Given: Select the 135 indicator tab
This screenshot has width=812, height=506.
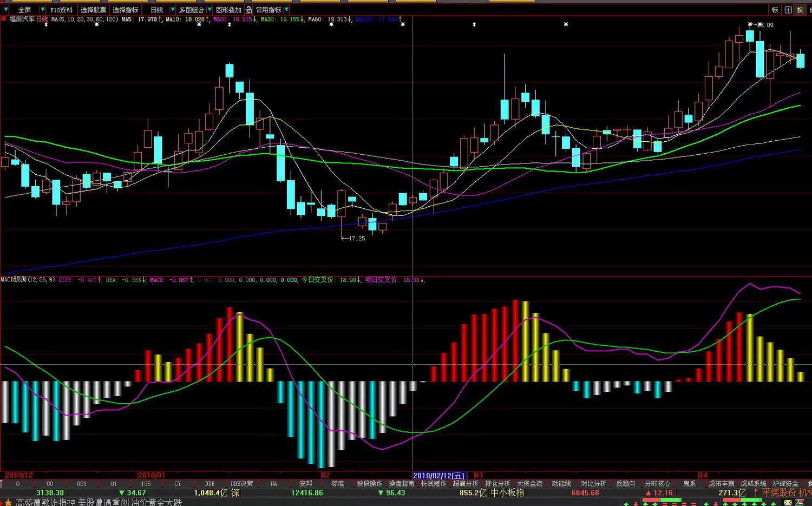Looking at the screenshot, I should 146,484.
